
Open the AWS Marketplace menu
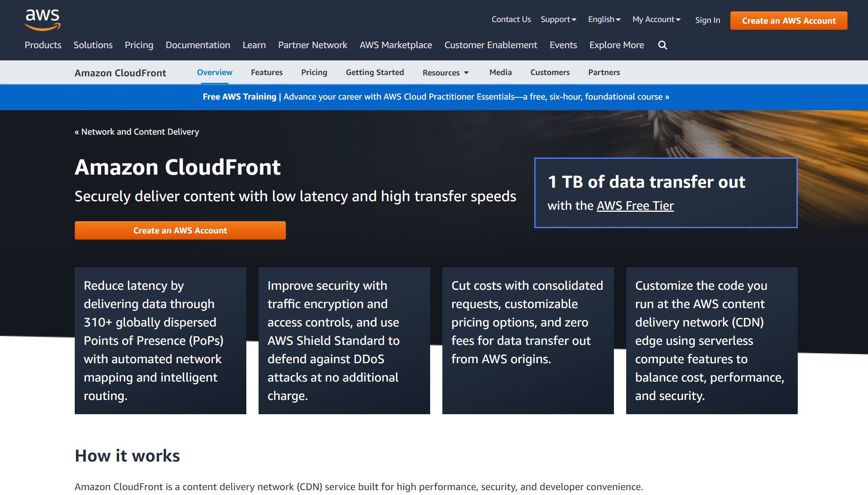(x=396, y=45)
